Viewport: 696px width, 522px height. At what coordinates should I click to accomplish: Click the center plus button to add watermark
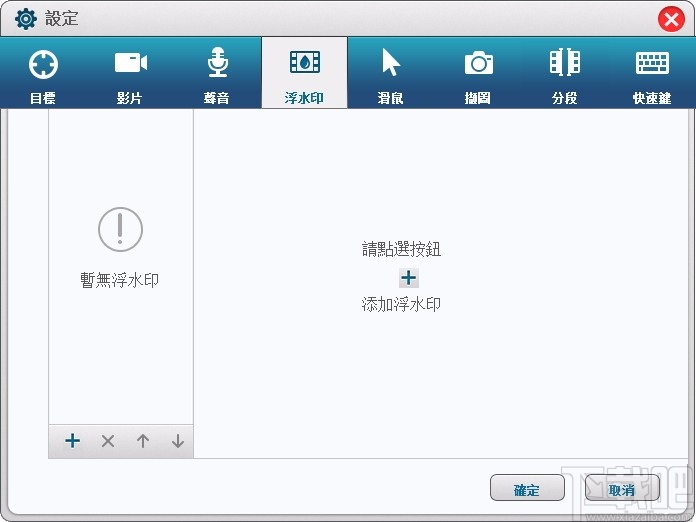click(408, 278)
